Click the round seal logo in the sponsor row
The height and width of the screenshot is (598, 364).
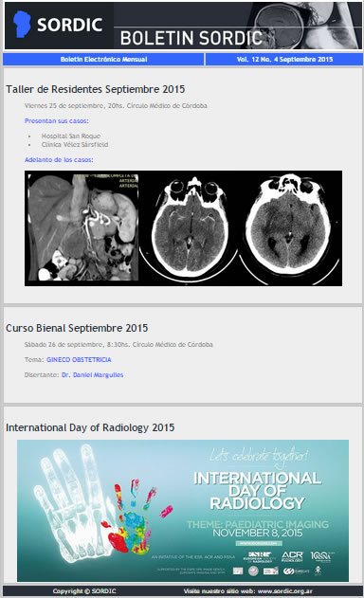253,571
